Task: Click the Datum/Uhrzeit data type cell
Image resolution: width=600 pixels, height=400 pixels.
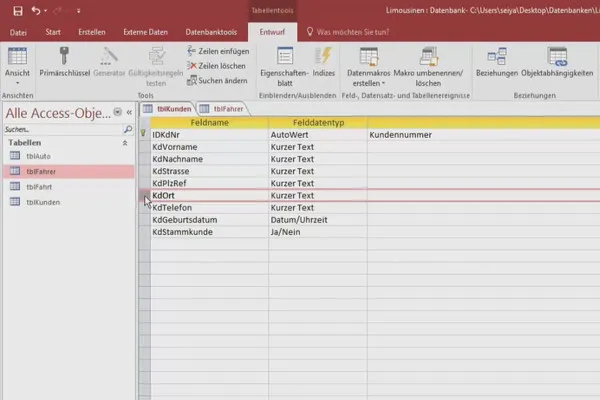Action: tap(318, 220)
